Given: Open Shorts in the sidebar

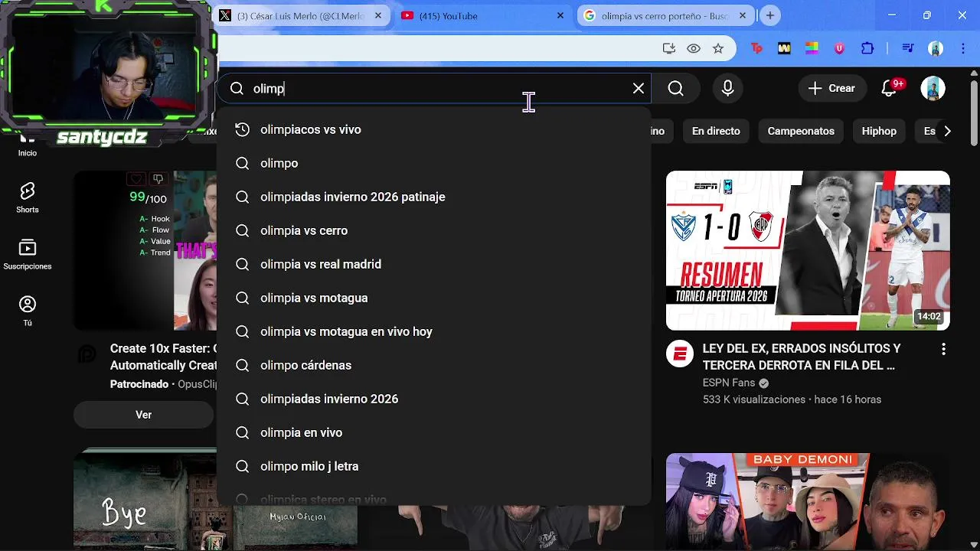Looking at the screenshot, I should click(x=28, y=197).
